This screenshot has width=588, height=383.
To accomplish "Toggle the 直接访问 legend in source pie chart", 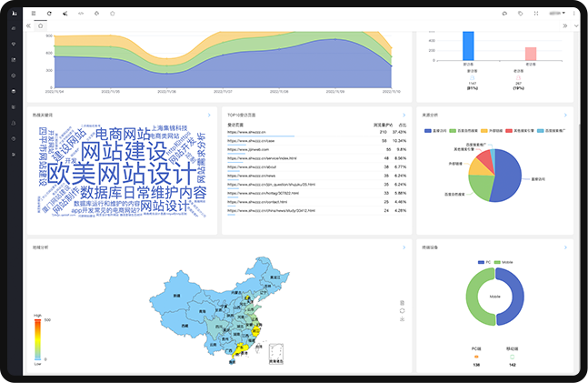I will tap(434, 131).
